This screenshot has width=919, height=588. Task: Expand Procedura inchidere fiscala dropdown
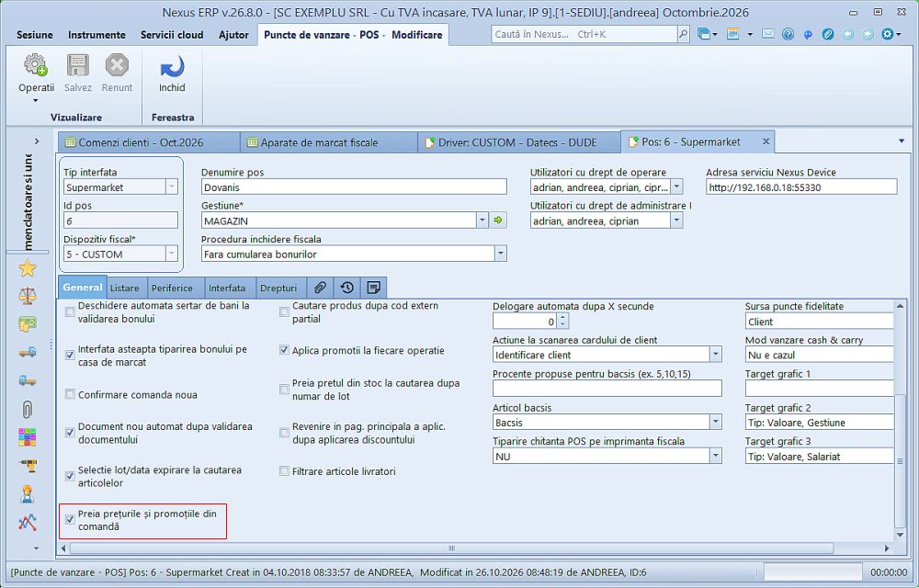[x=501, y=254]
